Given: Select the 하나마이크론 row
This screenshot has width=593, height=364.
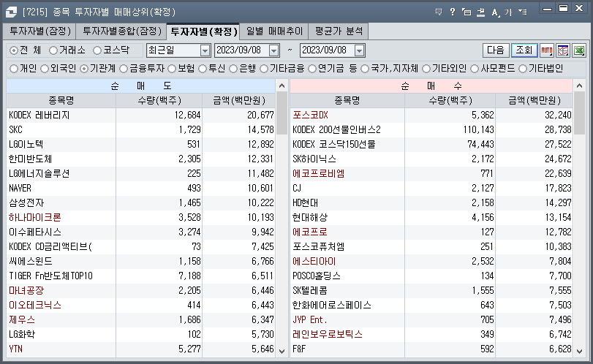Looking at the screenshot, I should 141,218.
